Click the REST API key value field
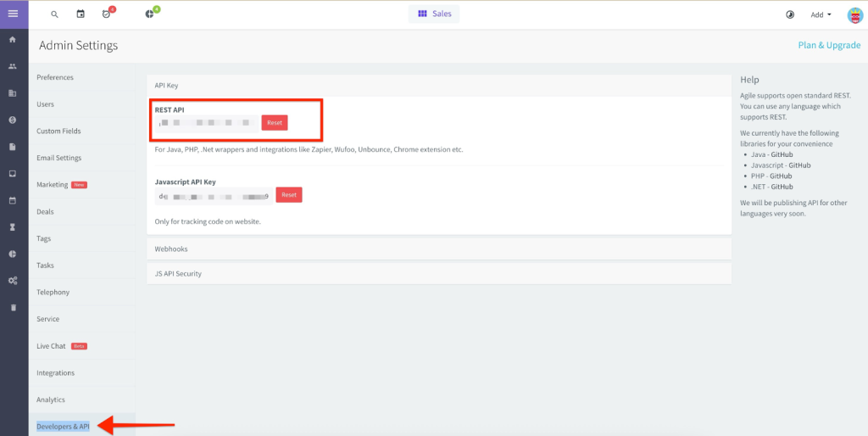 208,123
